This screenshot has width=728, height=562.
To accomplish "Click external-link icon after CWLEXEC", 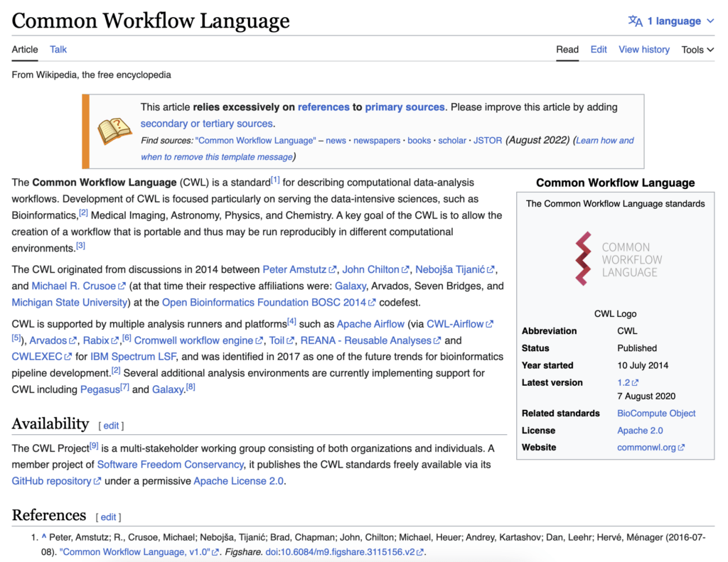I will coord(68,357).
